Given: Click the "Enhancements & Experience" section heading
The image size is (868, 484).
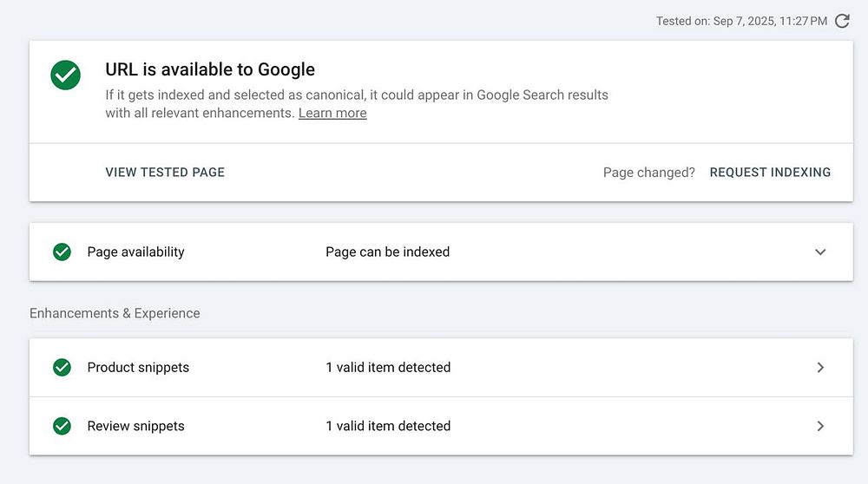Looking at the screenshot, I should coord(115,313).
